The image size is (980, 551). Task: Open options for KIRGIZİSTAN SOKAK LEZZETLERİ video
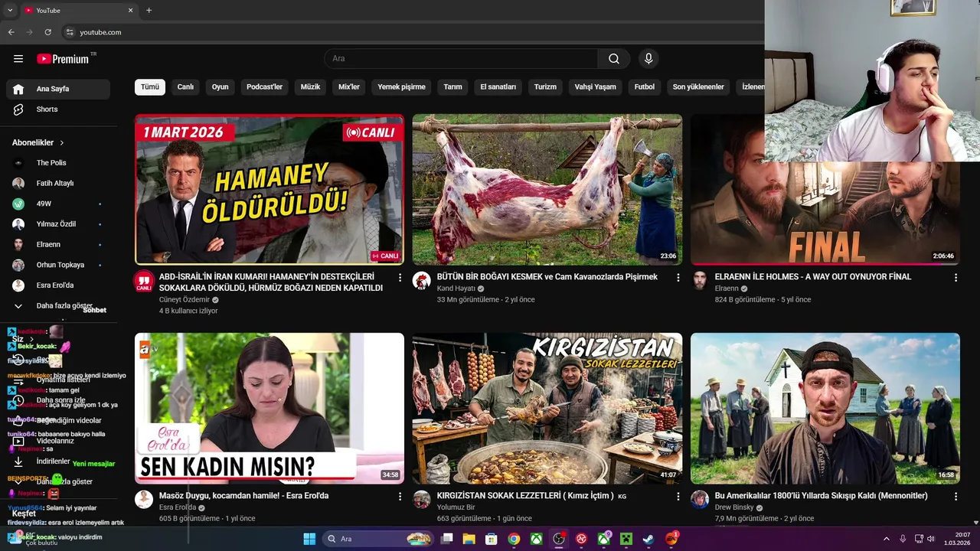coord(678,497)
